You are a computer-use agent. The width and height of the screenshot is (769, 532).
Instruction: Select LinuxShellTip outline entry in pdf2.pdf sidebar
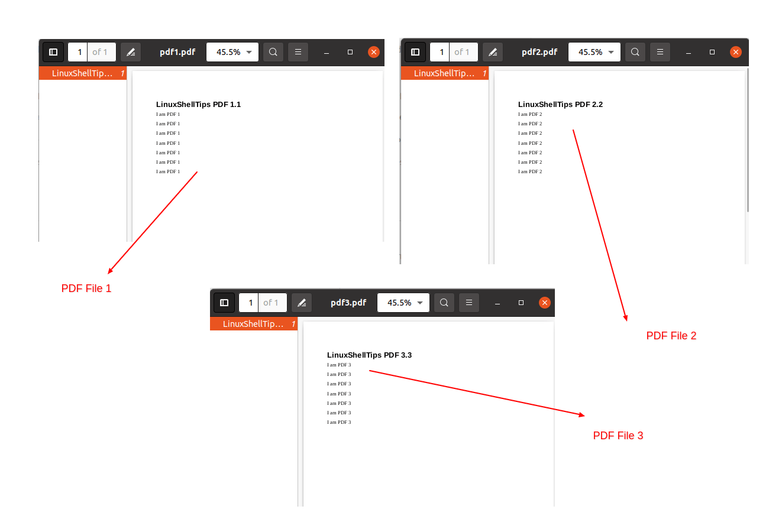[445, 73]
